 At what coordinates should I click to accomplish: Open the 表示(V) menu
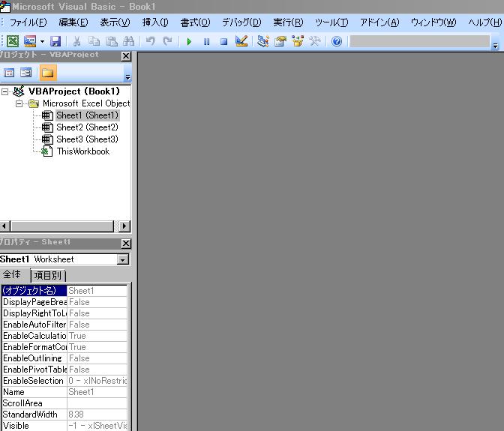(x=115, y=22)
